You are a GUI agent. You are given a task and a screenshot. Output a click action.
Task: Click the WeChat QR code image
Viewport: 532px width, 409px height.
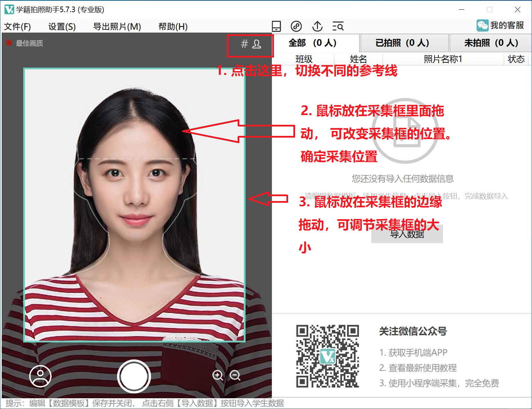[x=327, y=356]
